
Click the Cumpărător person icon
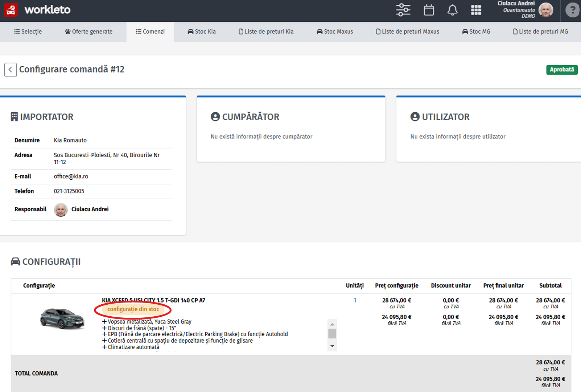[215, 117]
